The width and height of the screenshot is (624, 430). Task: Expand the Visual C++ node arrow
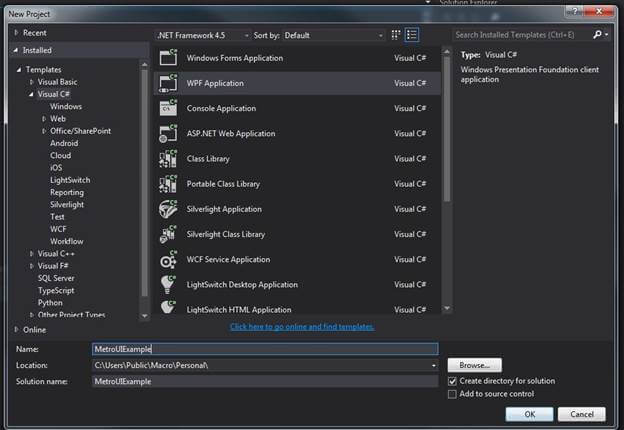click(31, 254)
